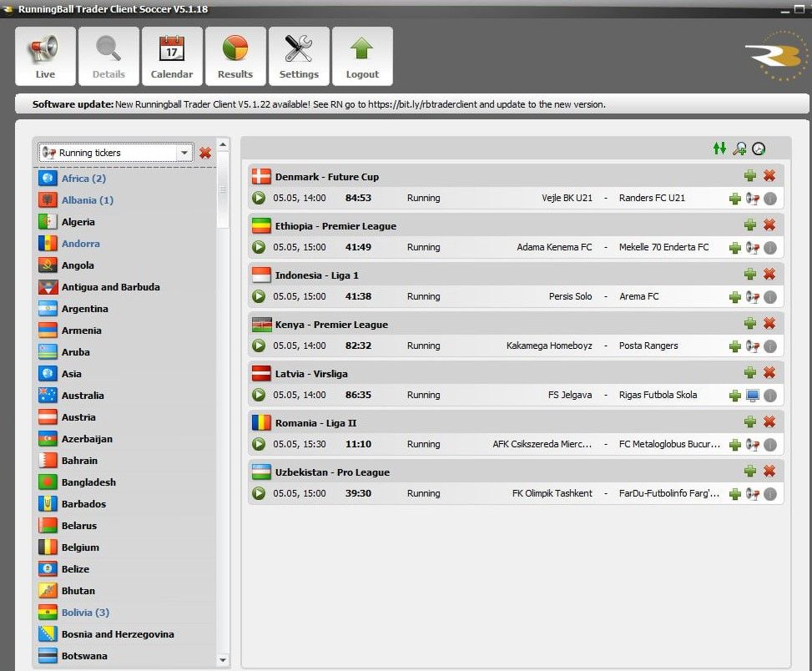This screenshot has height=671, width=812.
Task: Click the search user magnifier icon
Action: click(739, 149)
